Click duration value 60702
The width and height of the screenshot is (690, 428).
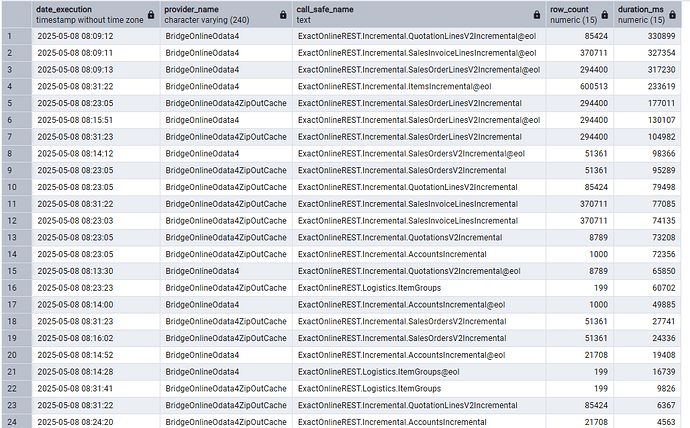tap(647, 288)
